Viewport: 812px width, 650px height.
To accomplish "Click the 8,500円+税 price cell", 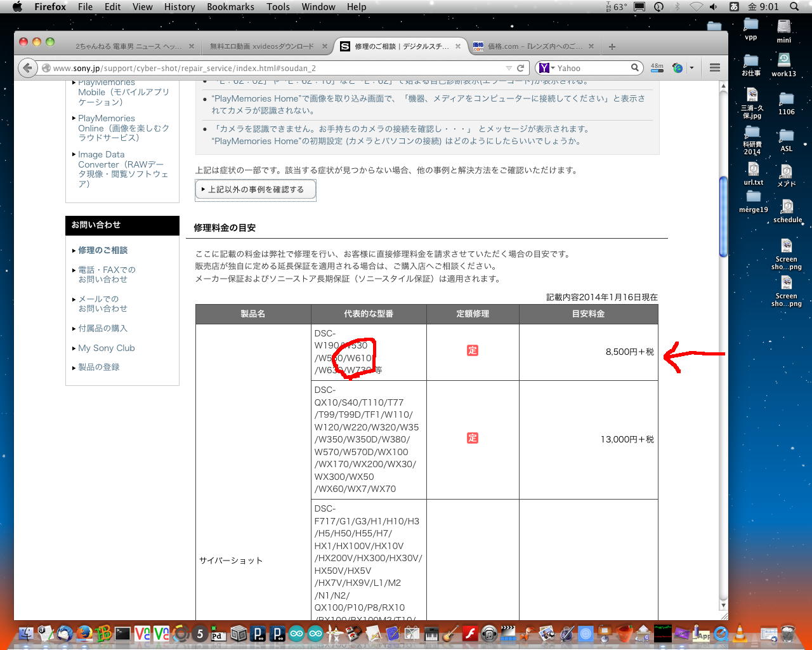I will tap(589, 352).
